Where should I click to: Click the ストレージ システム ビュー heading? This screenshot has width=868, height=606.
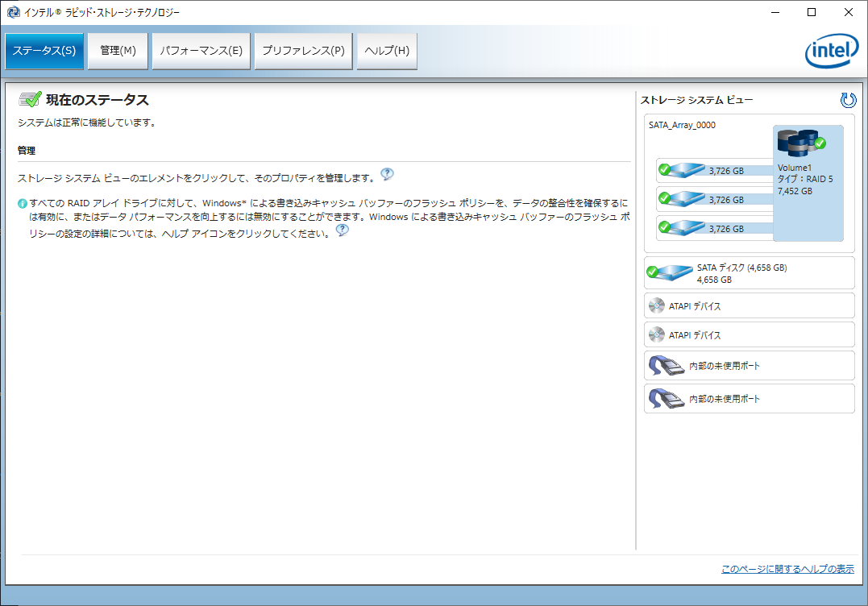696,100
